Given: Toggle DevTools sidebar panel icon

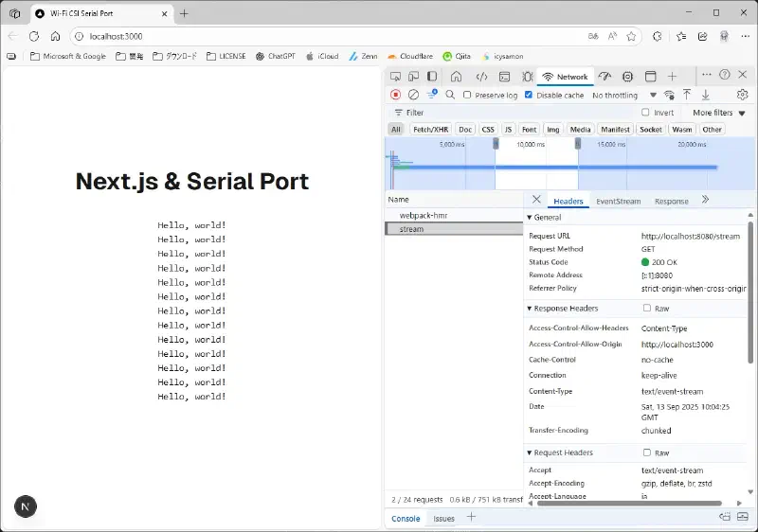Looking at the screenshot, I should click(432, 77).
